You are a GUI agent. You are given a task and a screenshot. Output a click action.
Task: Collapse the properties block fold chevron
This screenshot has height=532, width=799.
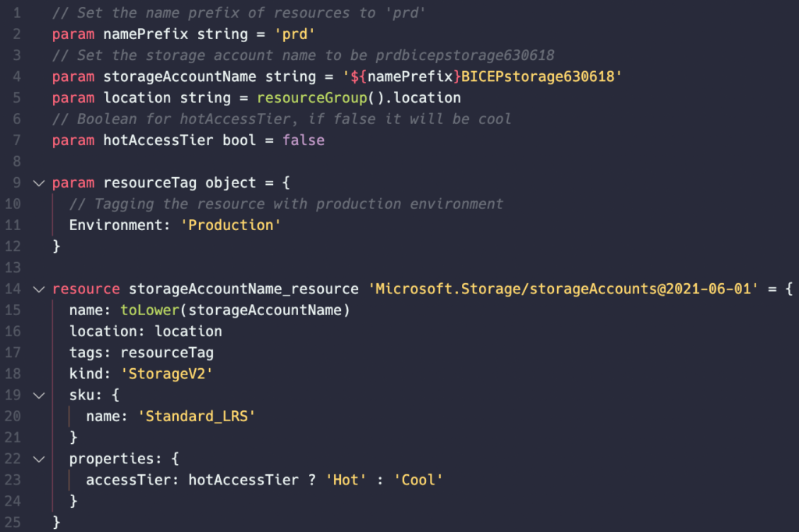pyautogui.click(x=39, y=459)
